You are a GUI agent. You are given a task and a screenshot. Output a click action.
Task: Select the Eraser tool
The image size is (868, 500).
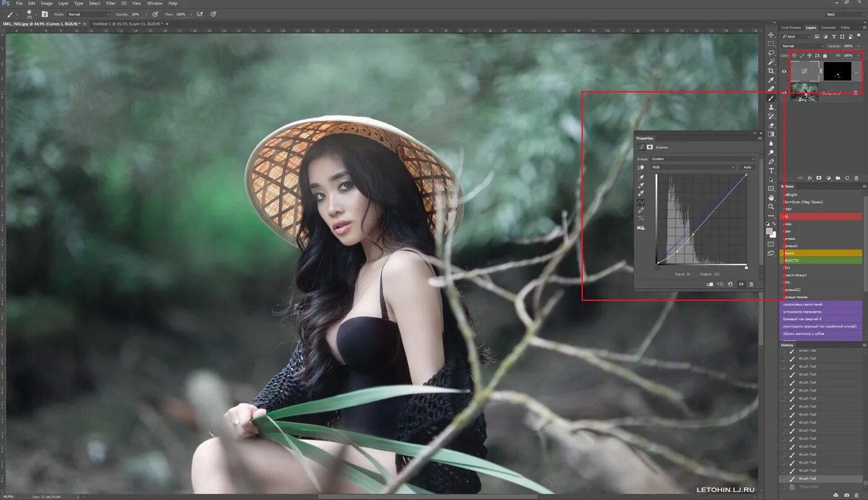[771, 125]
